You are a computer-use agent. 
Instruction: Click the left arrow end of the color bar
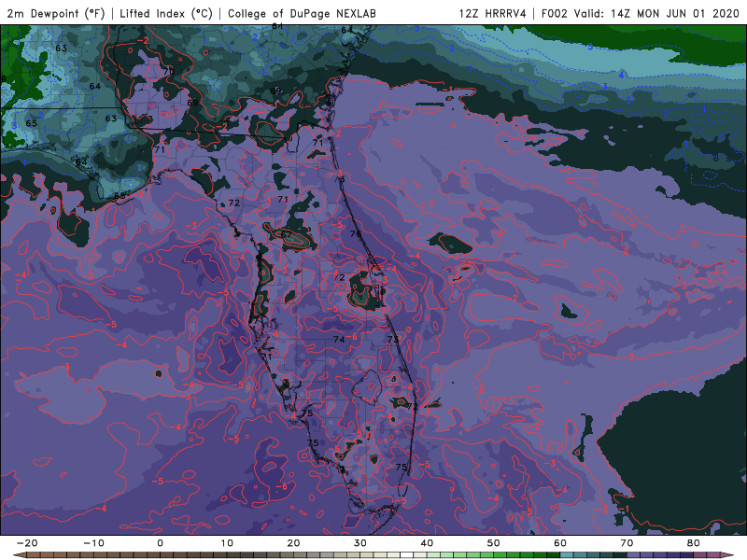19,555
